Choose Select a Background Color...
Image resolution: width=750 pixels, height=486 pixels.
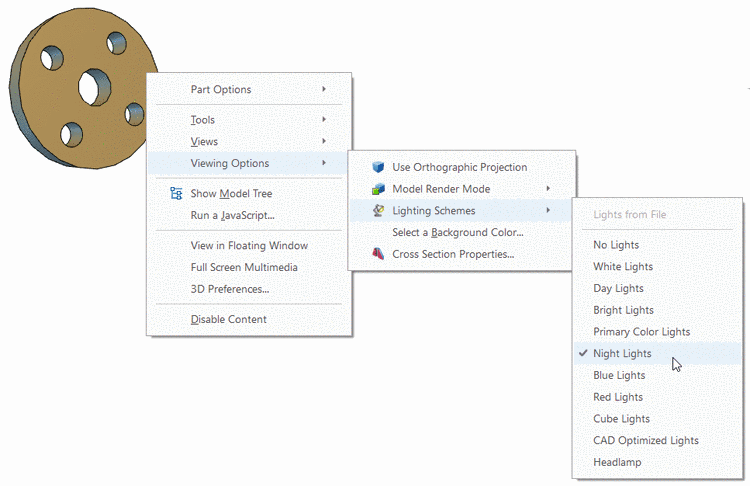coord(462,232)
